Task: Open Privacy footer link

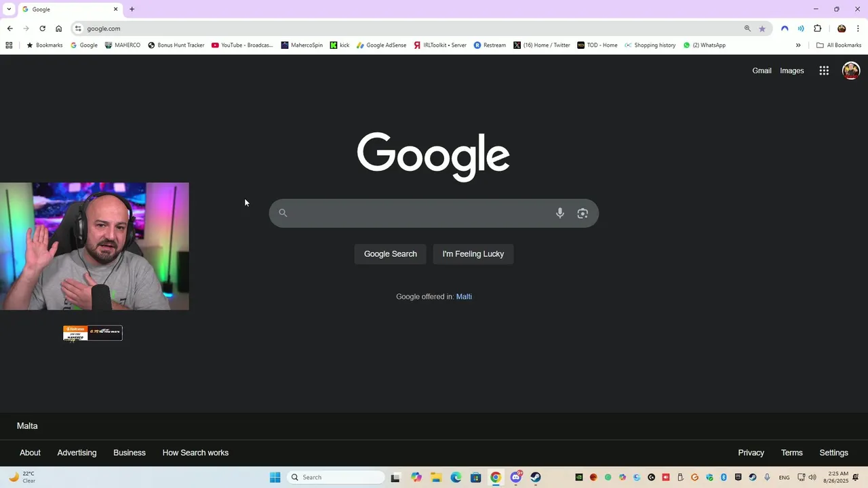Action: [751, 453]
